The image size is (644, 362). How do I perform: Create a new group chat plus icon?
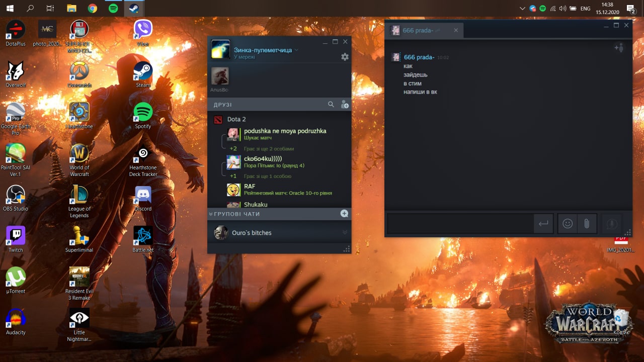point(344,214)
